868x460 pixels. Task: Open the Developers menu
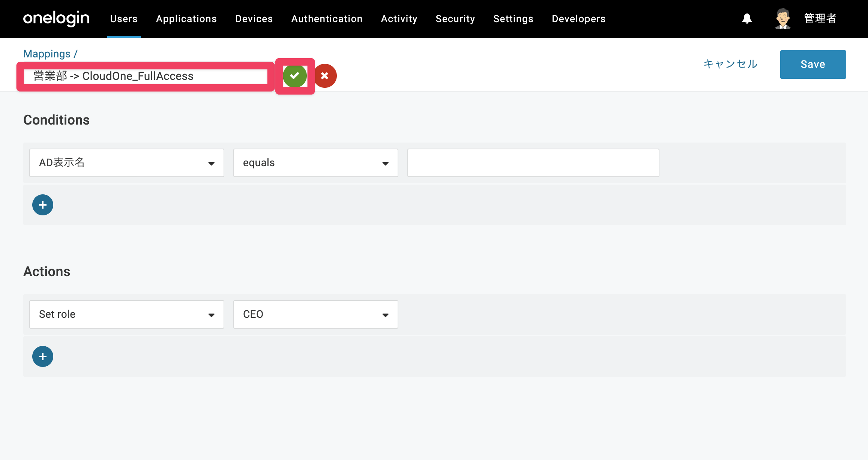pos(578,19)
